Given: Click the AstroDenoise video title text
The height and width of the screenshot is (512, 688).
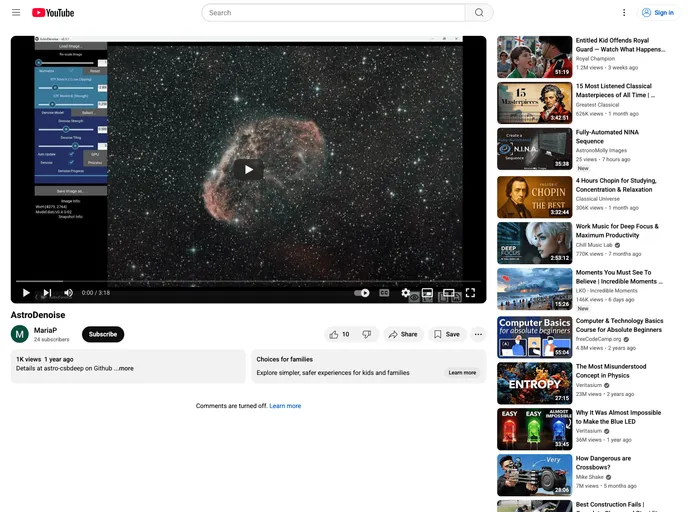Looking at the screenshot, I should [x=38, y=315].
